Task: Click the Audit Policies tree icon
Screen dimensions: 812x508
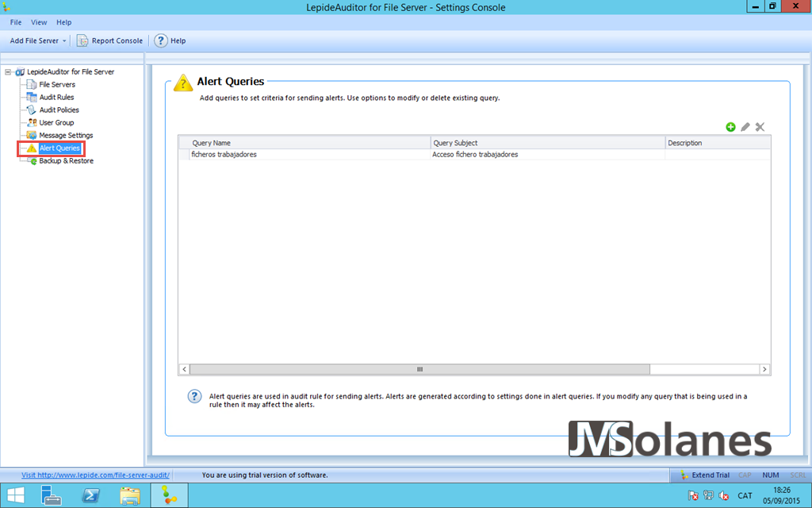Action: click(x=32, y=110)
